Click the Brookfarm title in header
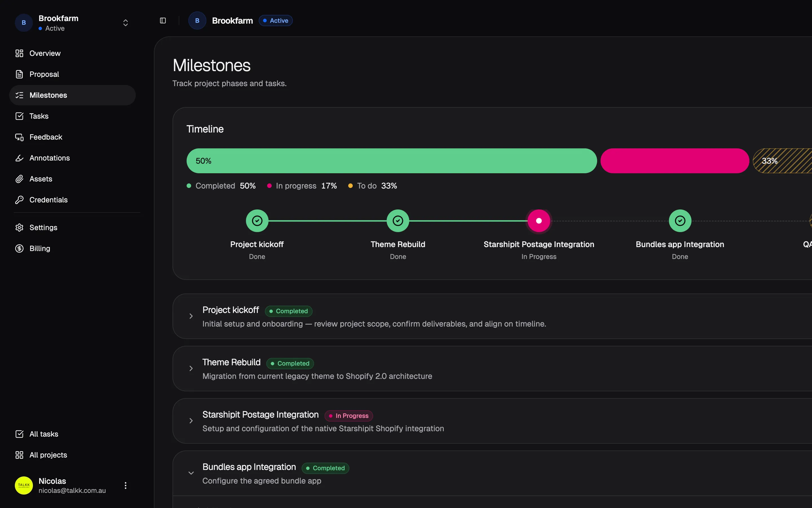The width and height of the screenshot is (812, 508). 233,21
